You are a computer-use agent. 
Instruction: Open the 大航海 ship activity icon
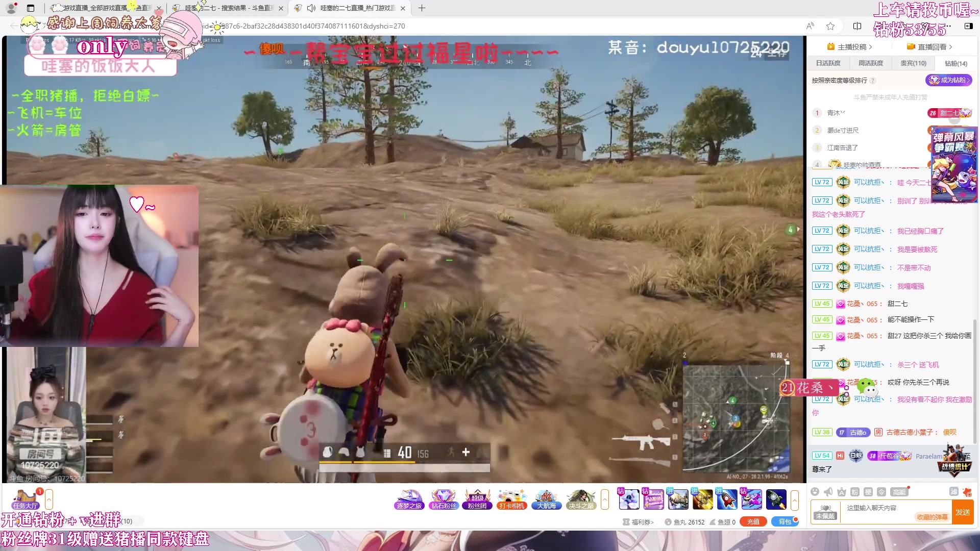point(546,499)
